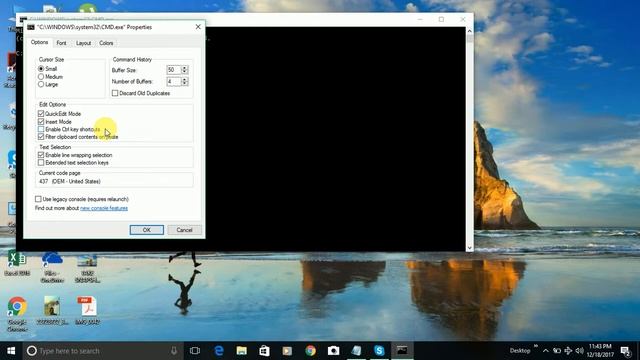Screen dimensions: 640x360
Task: Select the Options tab
Action: pyautogui.click(x=40, y=42)
